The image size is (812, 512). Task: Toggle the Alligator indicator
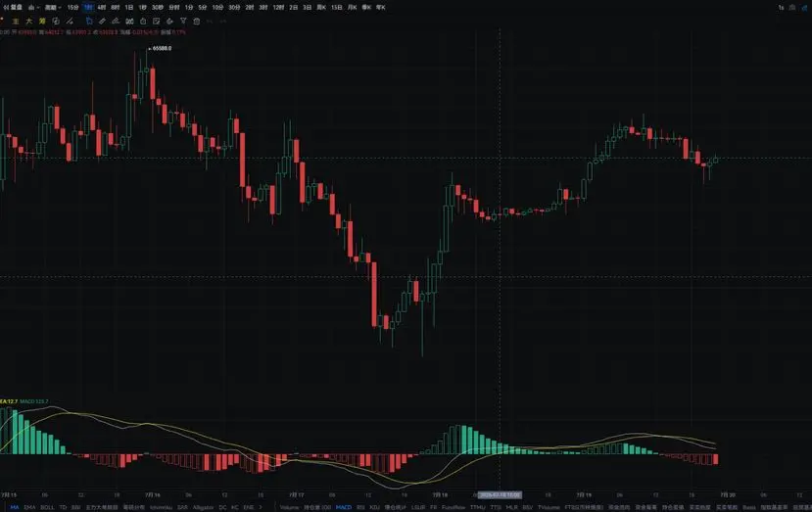point(203,507)
